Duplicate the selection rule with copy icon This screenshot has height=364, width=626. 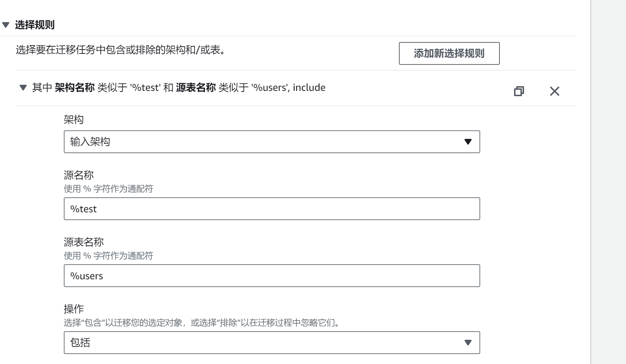[x=519, y=91]
